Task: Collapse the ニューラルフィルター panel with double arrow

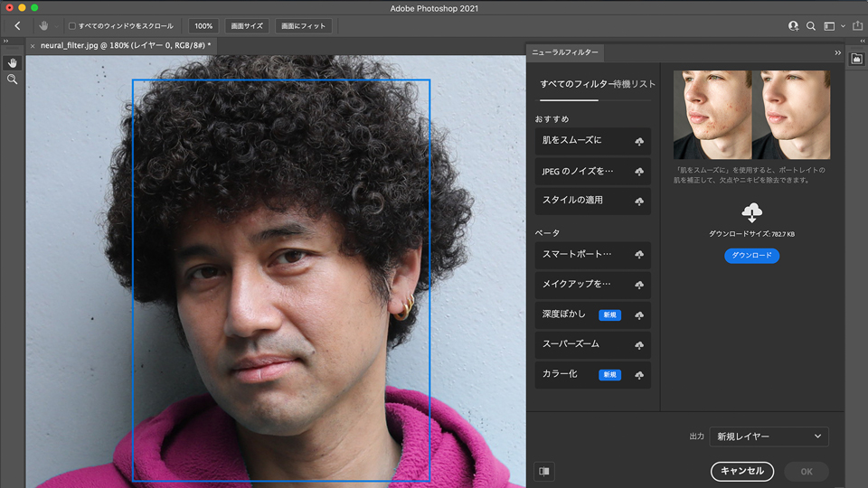Action: point(837,52)
